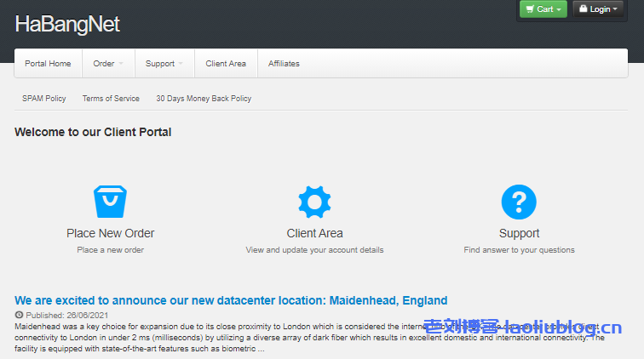Viewport: 644px width, 359px height.
Task: Click the gear Client Area icon
Action: 314,201
